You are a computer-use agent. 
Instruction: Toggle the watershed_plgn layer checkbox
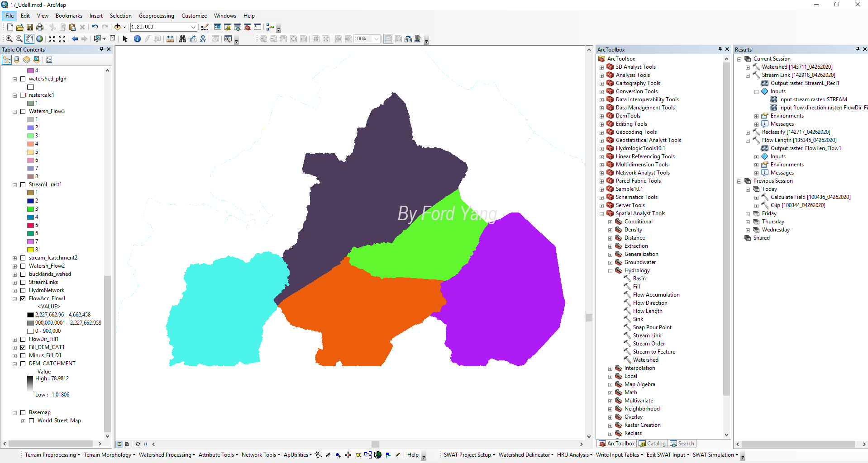[23, 79]
